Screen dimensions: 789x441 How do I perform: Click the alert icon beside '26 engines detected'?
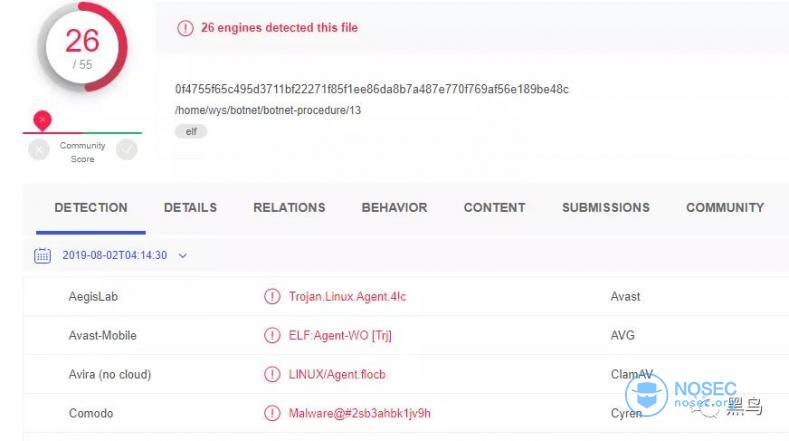click(x=185, y=28)
